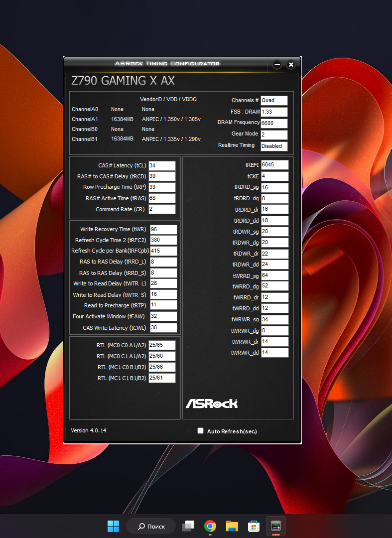Select the tWRWR_dg value field
This screenshot has width=392, height=538.
click(x=275, y=331)
